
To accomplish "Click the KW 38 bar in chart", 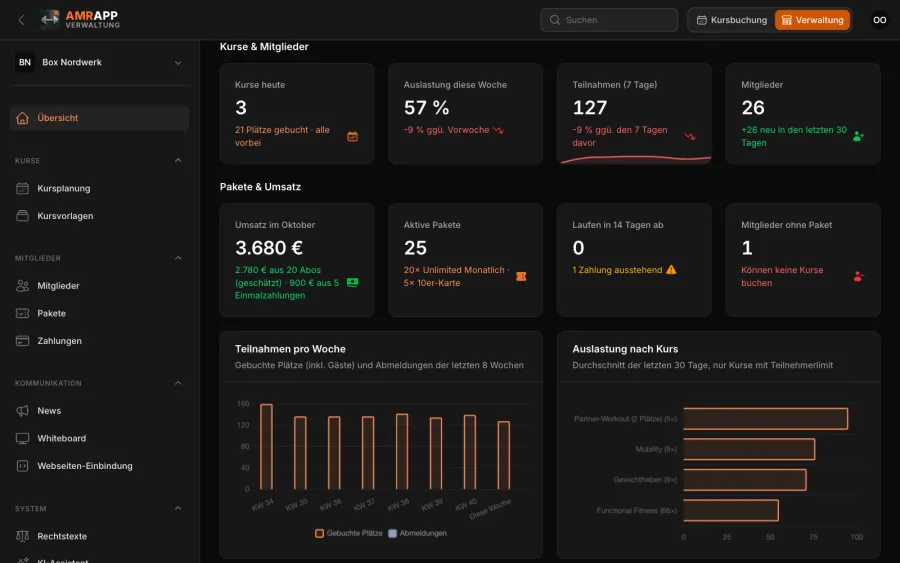I will click(402, 452).
